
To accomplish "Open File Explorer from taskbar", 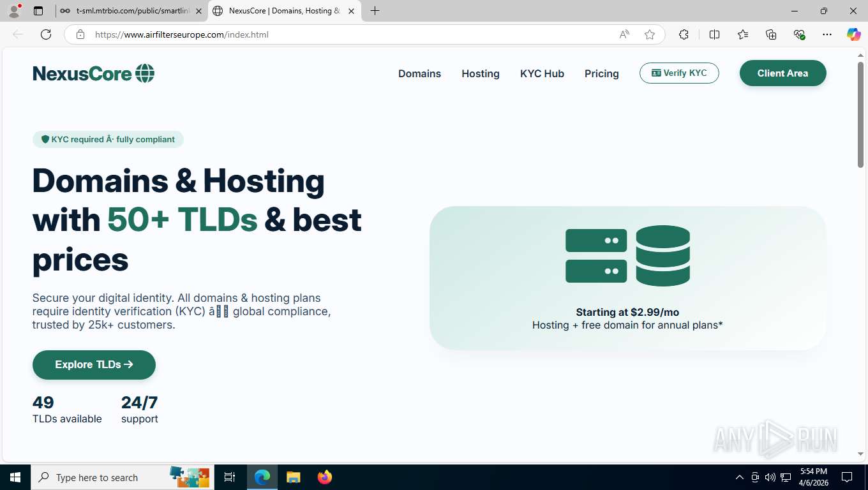I will click(x=293, y=477).
